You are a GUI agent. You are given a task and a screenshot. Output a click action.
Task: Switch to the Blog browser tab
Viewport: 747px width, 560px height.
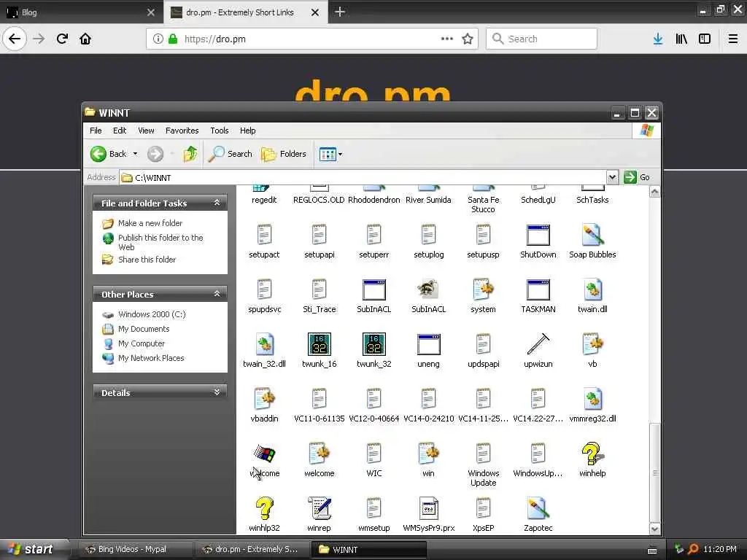tap(81, 12)
